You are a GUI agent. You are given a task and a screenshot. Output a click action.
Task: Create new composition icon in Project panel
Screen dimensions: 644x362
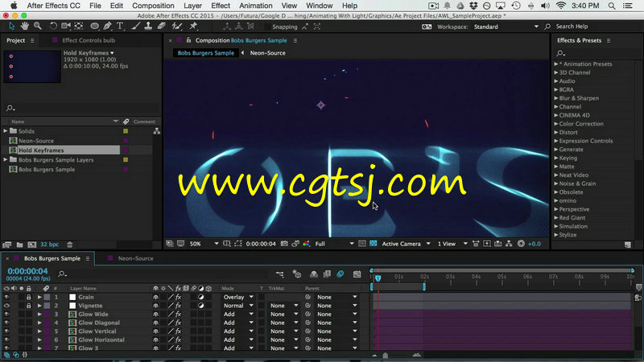click(x=32, y=245)
